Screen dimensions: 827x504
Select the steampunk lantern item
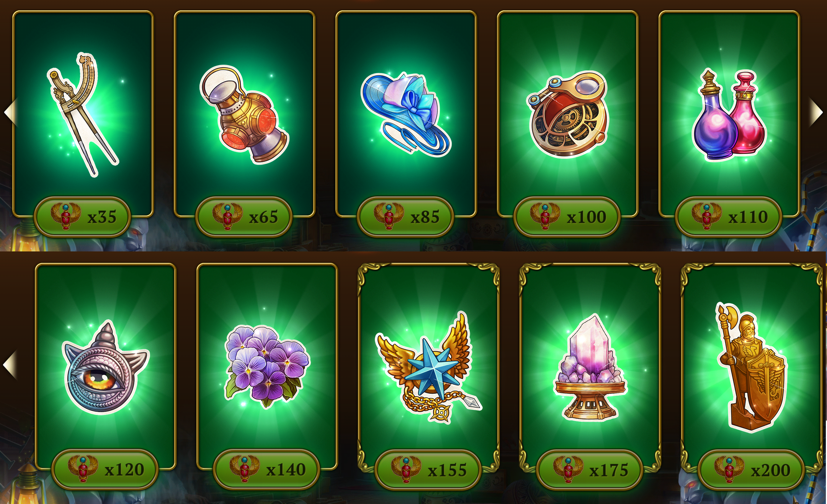[x=244, y=114]
